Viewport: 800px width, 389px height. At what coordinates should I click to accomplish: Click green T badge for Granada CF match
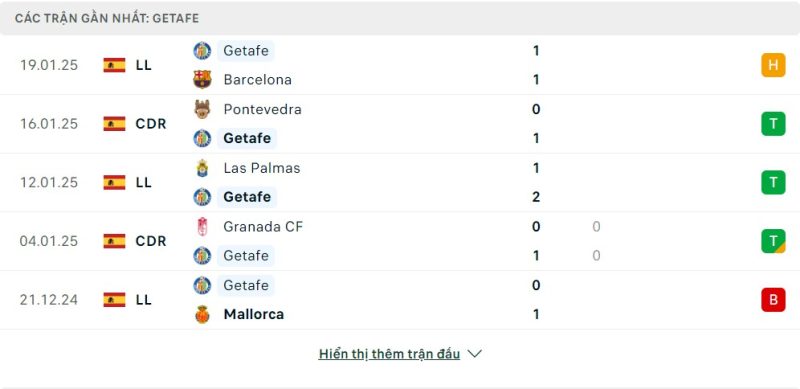pos(773,241)
